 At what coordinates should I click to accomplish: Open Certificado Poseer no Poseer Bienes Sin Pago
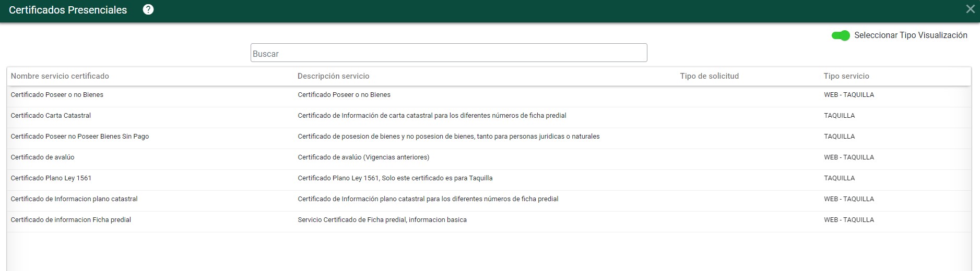click(x=80, y=137)
